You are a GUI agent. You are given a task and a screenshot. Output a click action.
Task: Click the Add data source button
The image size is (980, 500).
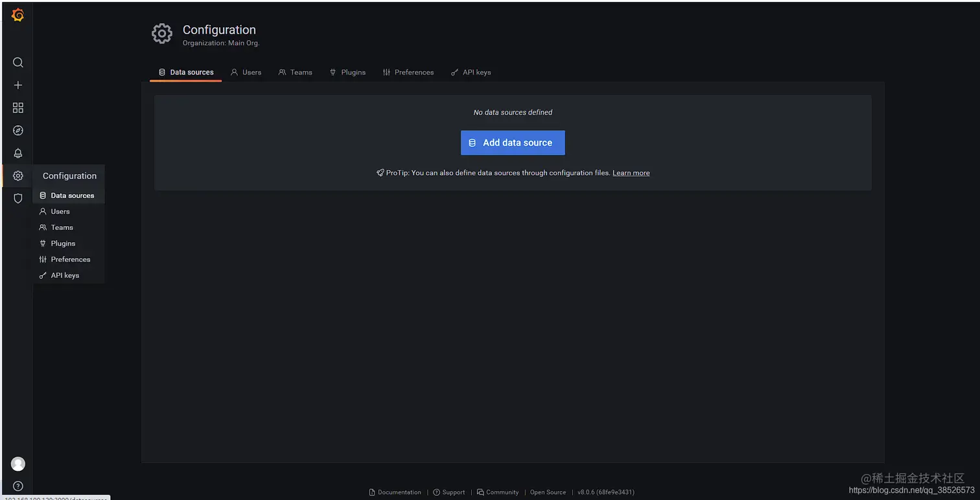coord(513,142)
